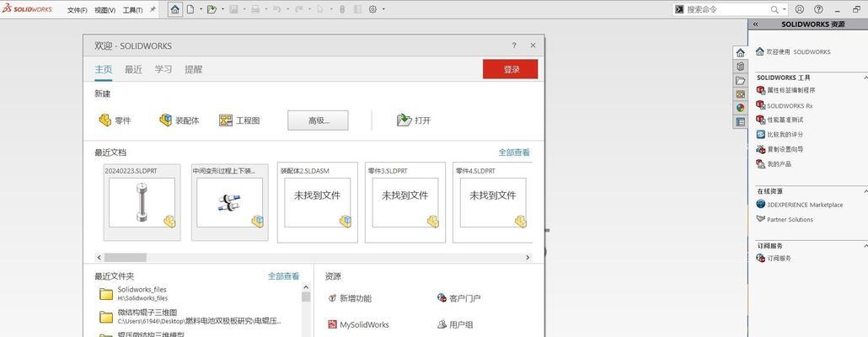
Task: Launch SOLIDWORKS Rx tool
Action: tap(785, 105)
